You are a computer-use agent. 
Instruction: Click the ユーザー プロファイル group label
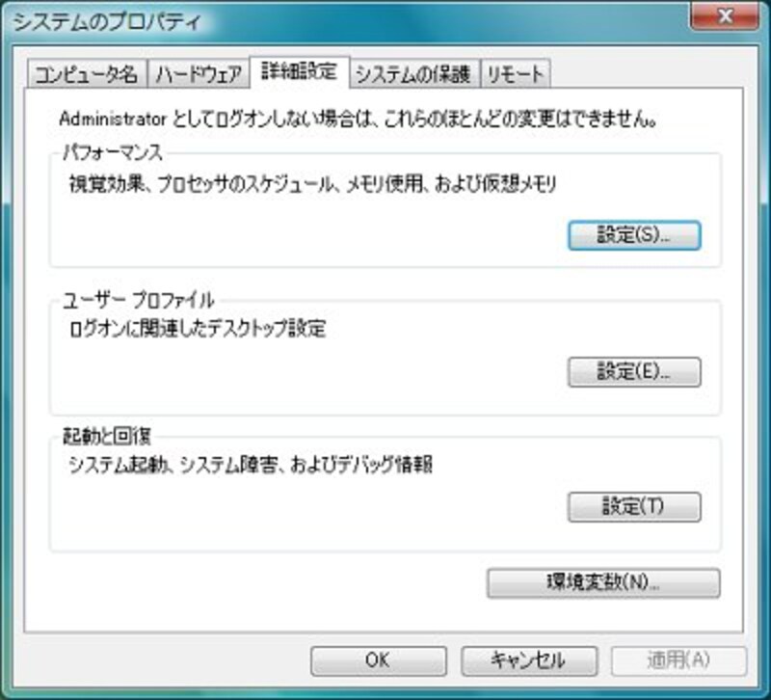(x=139, y=300)
